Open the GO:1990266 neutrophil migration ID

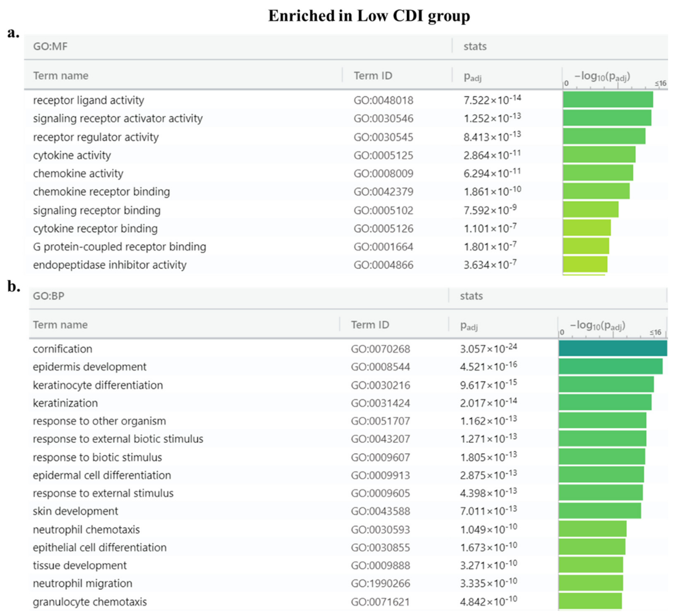(380, 583)
